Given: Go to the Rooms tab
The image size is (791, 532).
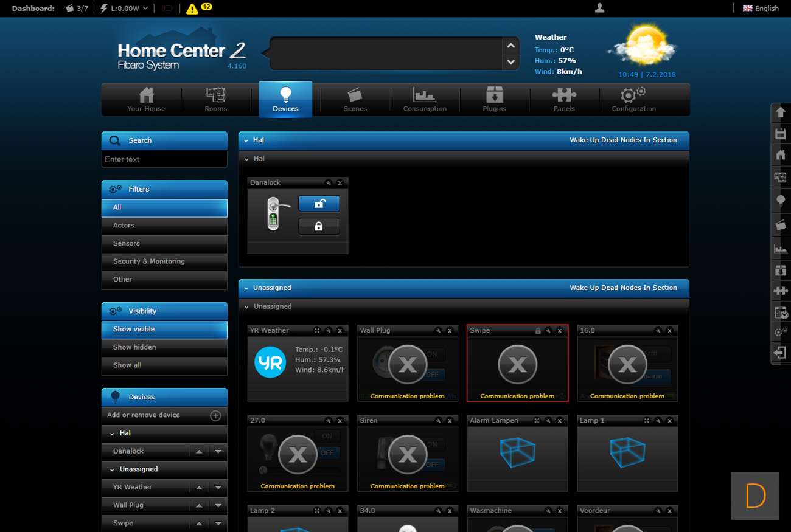Looking at the screenshot, I should click(x=215, y=99).
